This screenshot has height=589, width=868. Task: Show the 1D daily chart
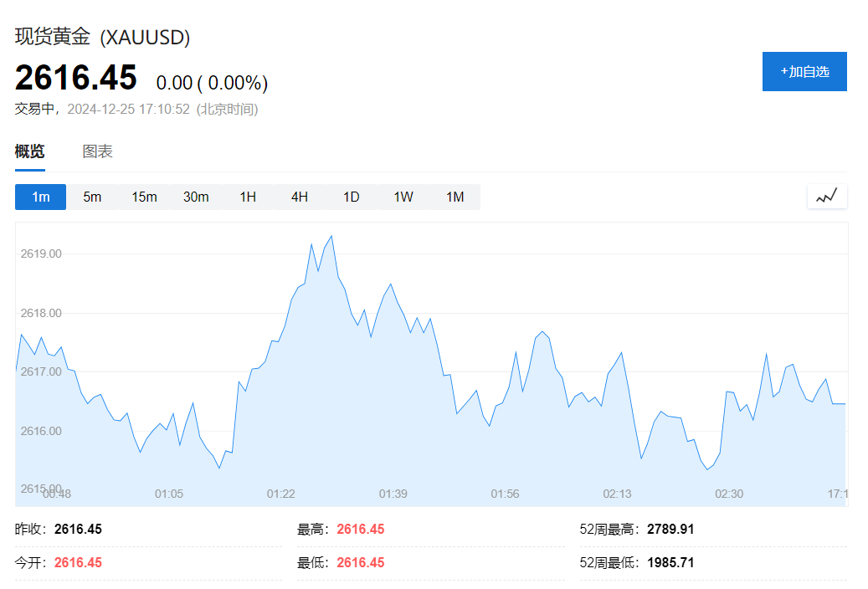pyautogui.click(x=351, y=197)
